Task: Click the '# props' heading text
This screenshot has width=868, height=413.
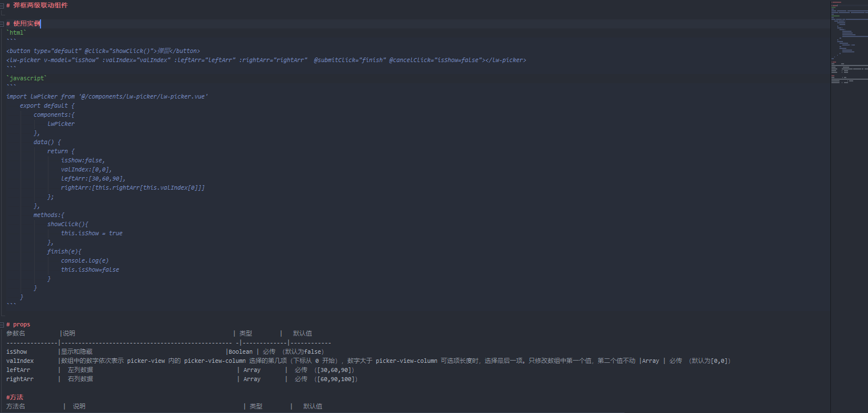Action: (18, 324)
